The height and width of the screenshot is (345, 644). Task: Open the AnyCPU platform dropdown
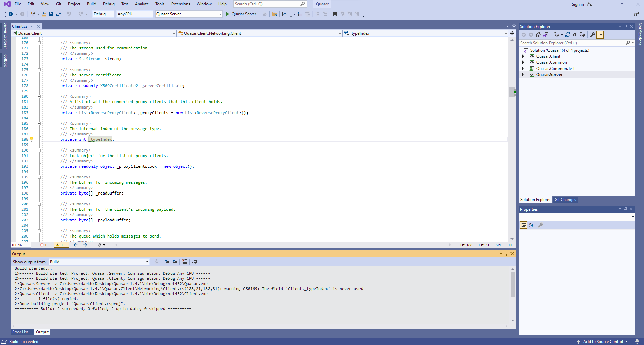click(x=150, y=14)
